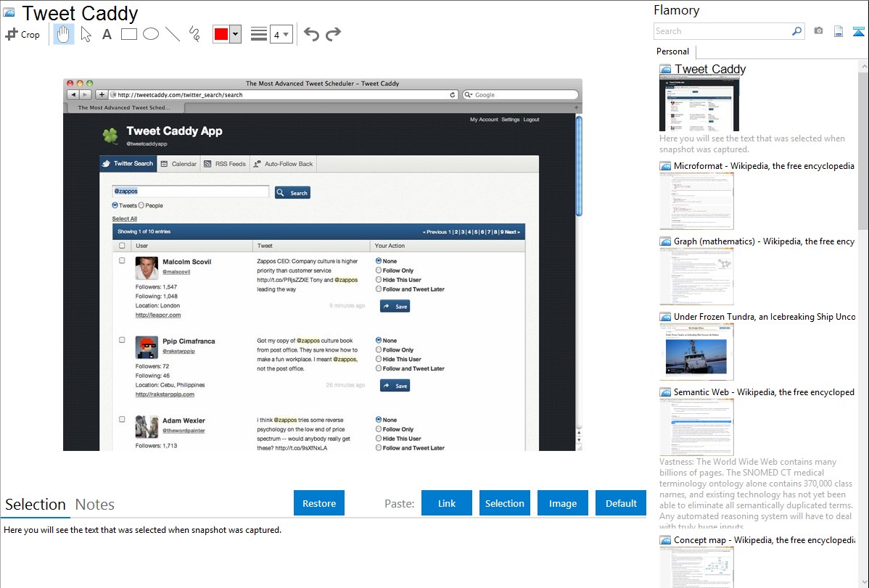Check the box for Ppip Cimafranca
The width and height of the screenshot is (869, 588).
(x=122, y=340)
